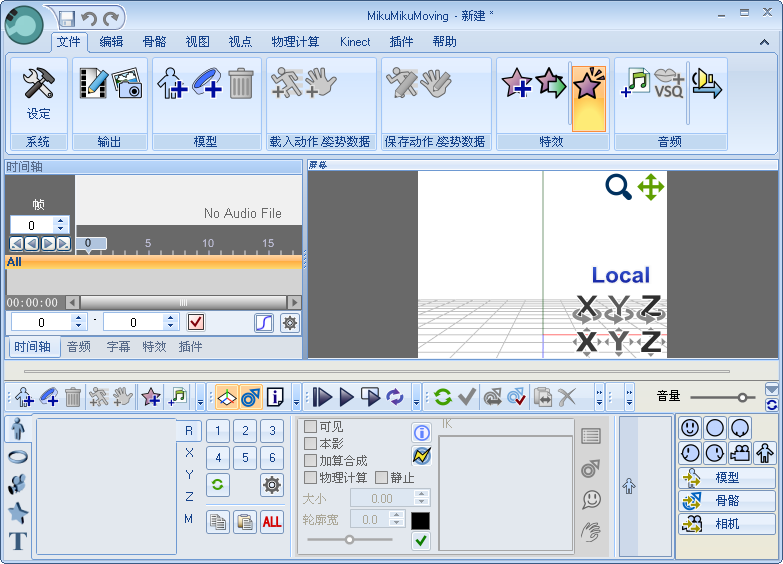Increase the 帧 frame number spinner
Viewport: 783px width, 564px height.
[x=61, y=221]
